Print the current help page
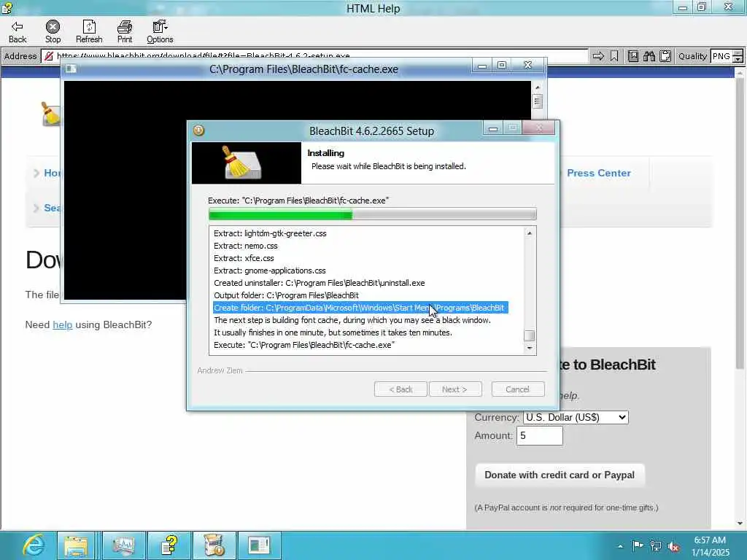Screen dimensions: 747x560 [x=125, y=32]
